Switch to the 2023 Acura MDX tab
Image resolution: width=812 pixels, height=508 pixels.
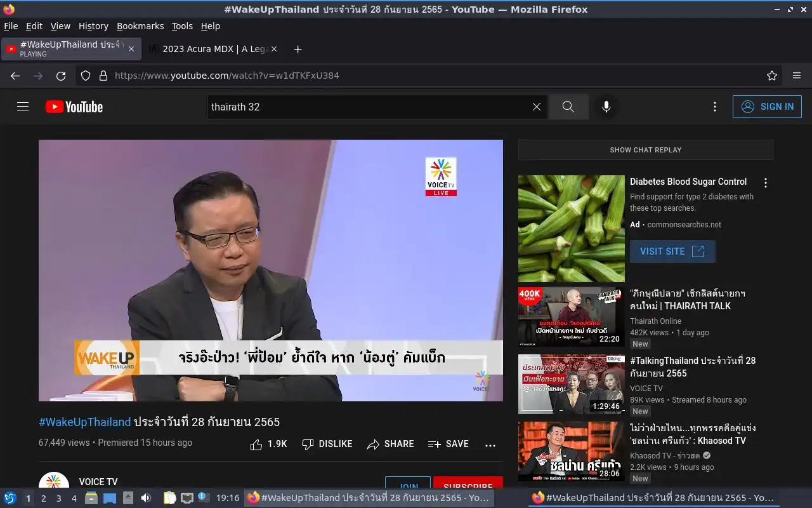click(x=213, y=49)
